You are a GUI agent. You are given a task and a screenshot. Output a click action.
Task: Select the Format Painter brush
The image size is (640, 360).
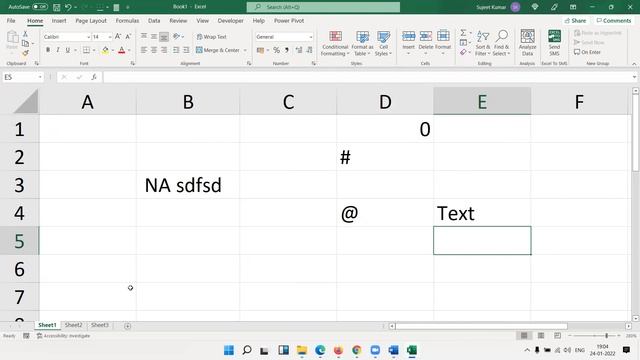tap(25, 53)
